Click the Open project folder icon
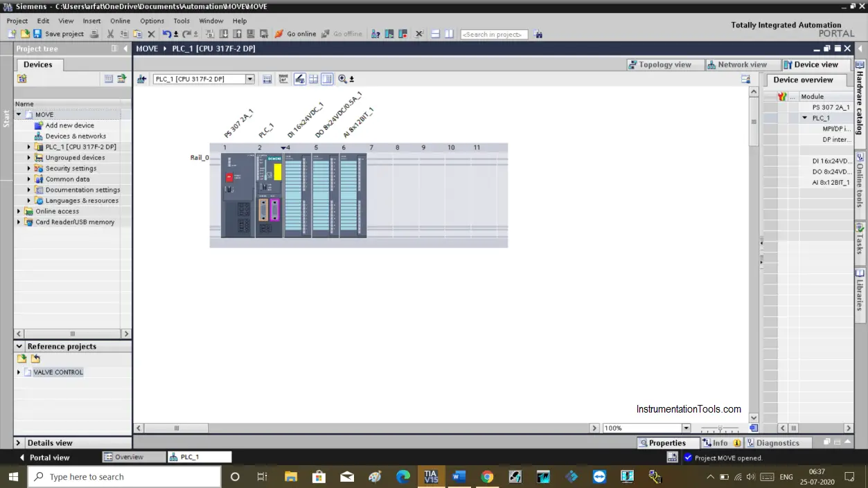This screenshot has width=868, height=488. [25, 34]
